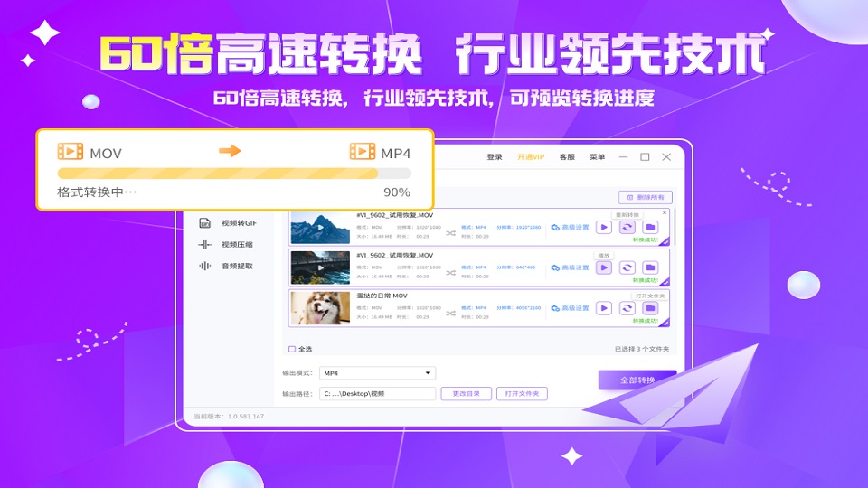The height and width of the screenshot is (488, 868).
Task: Open folder for the 640*480 video row
Action: pos(650,267)
